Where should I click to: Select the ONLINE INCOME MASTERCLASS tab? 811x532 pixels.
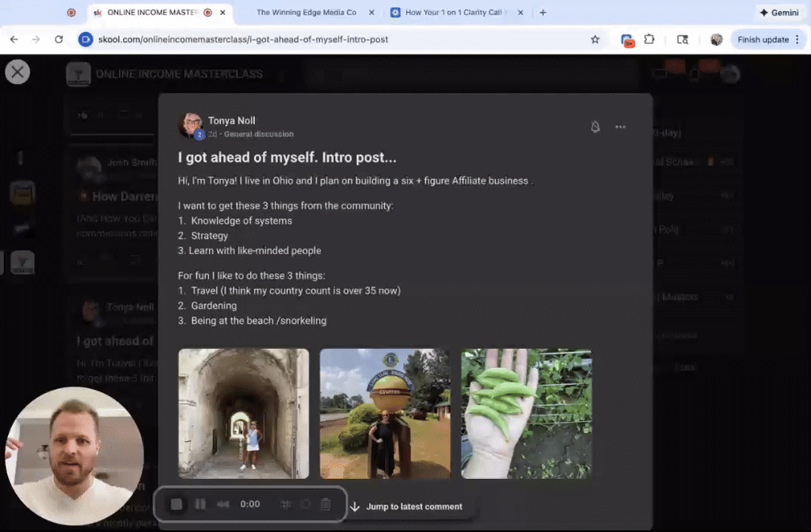[153, 13]
